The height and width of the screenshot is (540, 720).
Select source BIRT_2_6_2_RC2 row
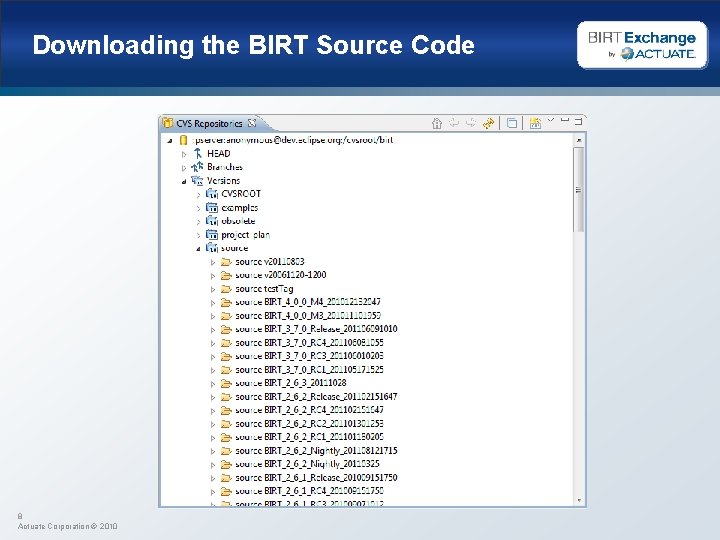(x=309, y=424)
